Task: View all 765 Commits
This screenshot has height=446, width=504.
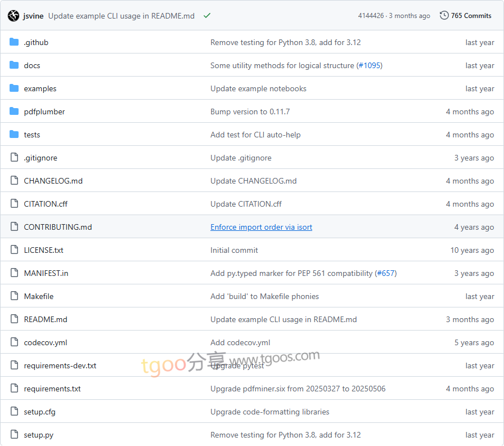Action: click(471, 16)
